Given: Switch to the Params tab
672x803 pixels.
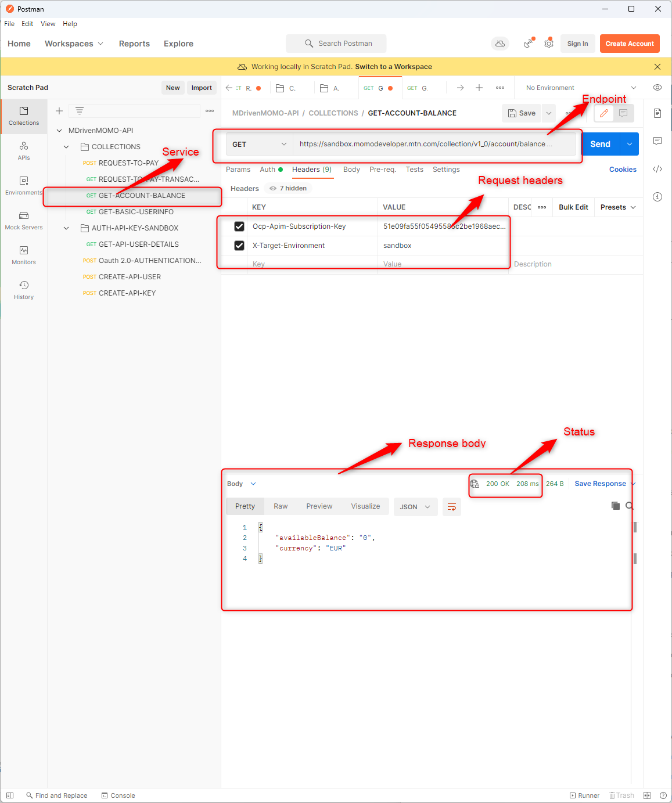Looking at the screenshot, I should click(x=238, y=170).
